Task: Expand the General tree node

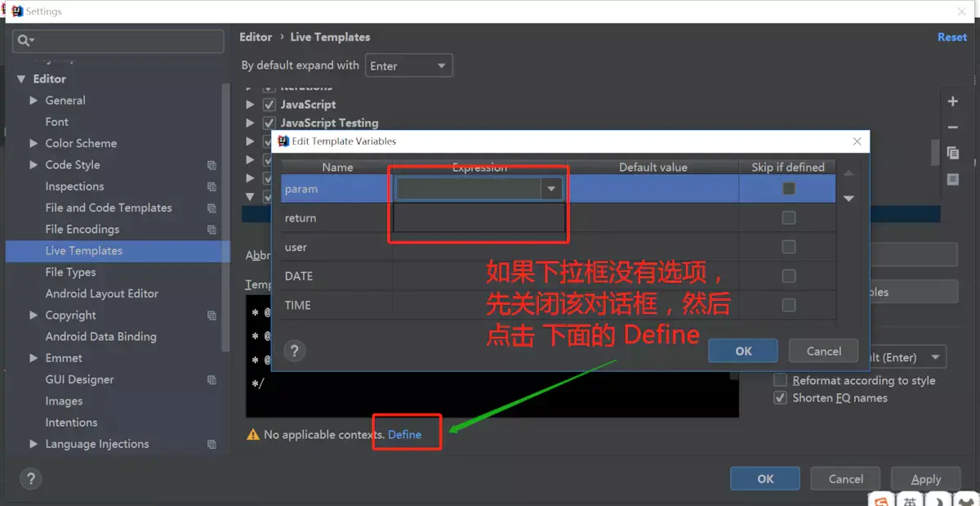Action: pos(33,101)
